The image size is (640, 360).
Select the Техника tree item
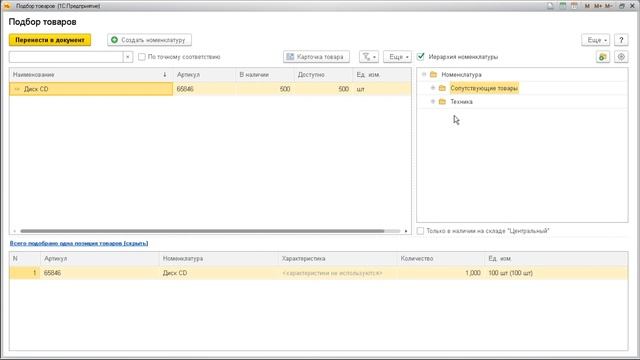461,102
